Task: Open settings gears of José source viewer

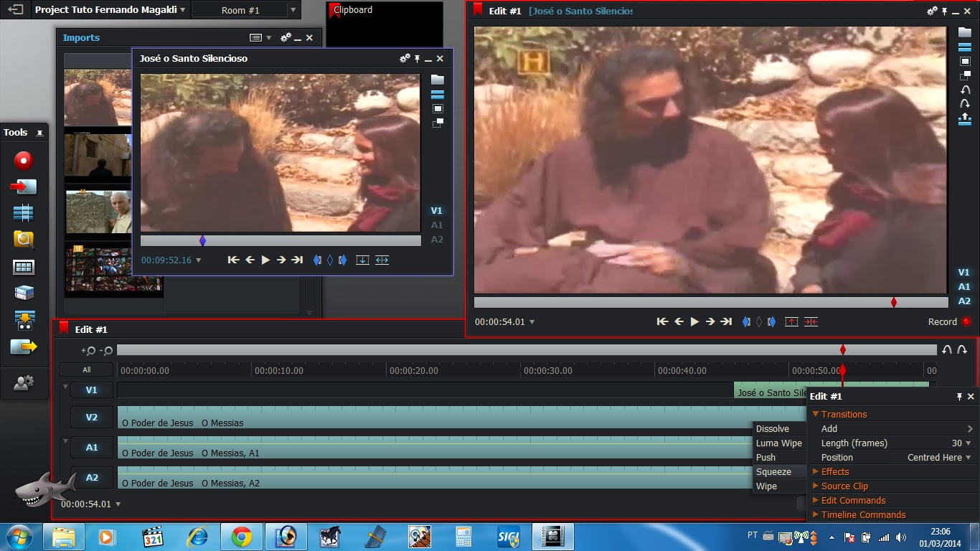Action: click(x=405, y=58)
